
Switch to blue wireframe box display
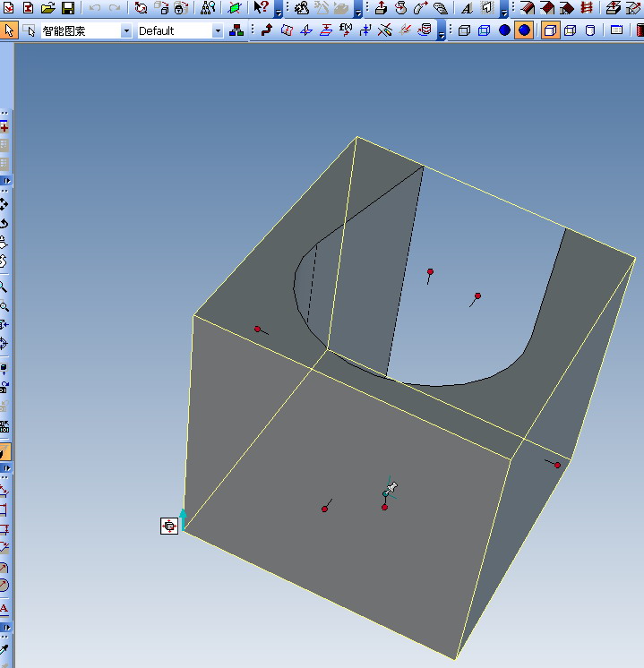point(485,30)
